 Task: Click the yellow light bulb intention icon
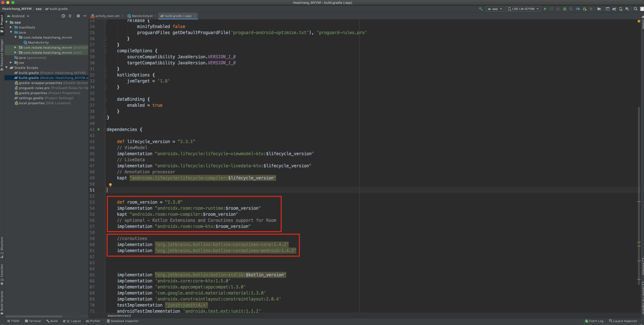click(110, 185)
